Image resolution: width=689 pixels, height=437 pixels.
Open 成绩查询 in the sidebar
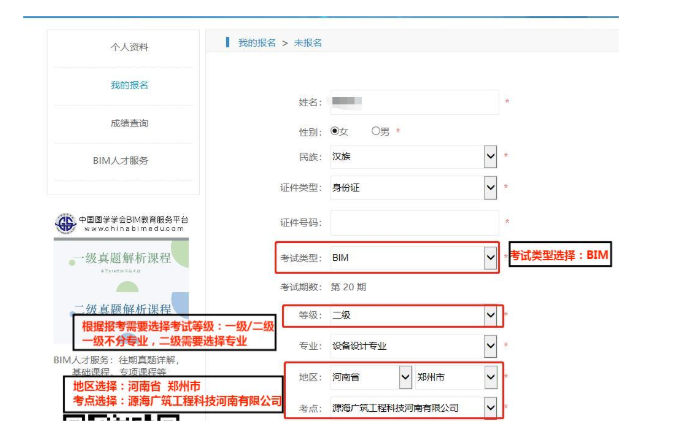(129, 123)
